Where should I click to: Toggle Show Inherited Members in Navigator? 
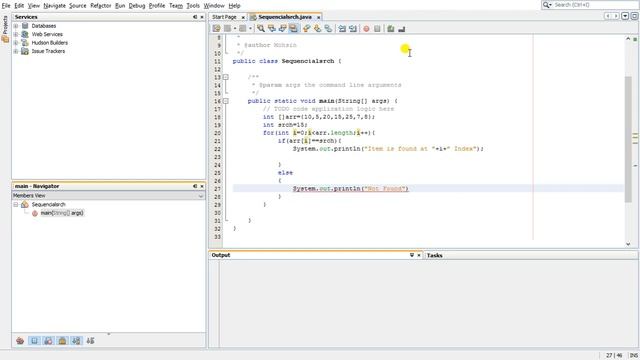coord(20,341)
